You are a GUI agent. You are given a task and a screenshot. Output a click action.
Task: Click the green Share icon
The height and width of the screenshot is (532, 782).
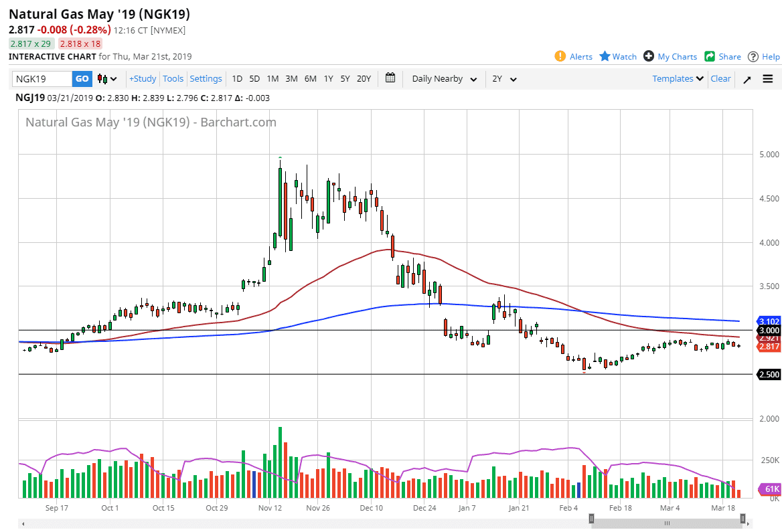coord(710,56)
